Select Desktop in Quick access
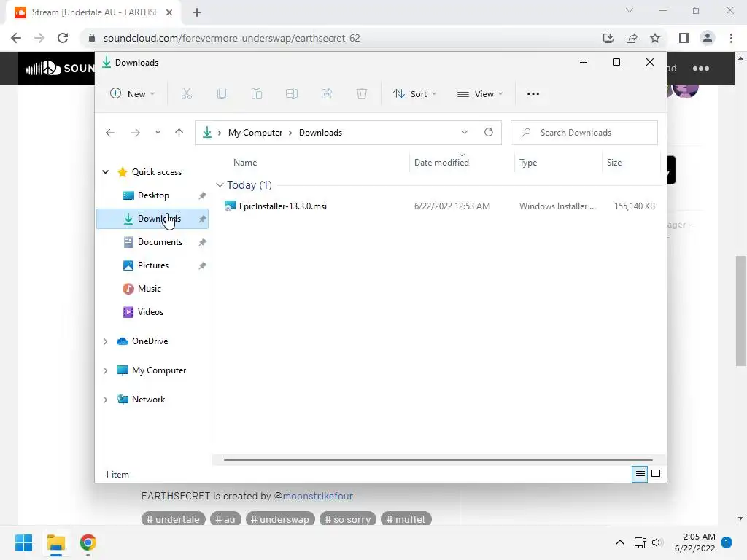The width and height of the screenshot is (747, 560). click(x=152, y=195)
